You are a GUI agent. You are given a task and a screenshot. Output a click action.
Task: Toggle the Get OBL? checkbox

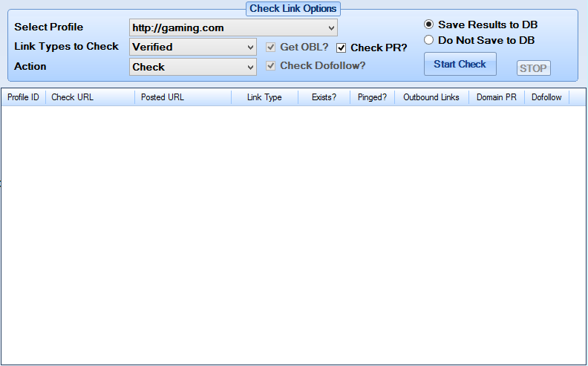click(x=270, y=48)
